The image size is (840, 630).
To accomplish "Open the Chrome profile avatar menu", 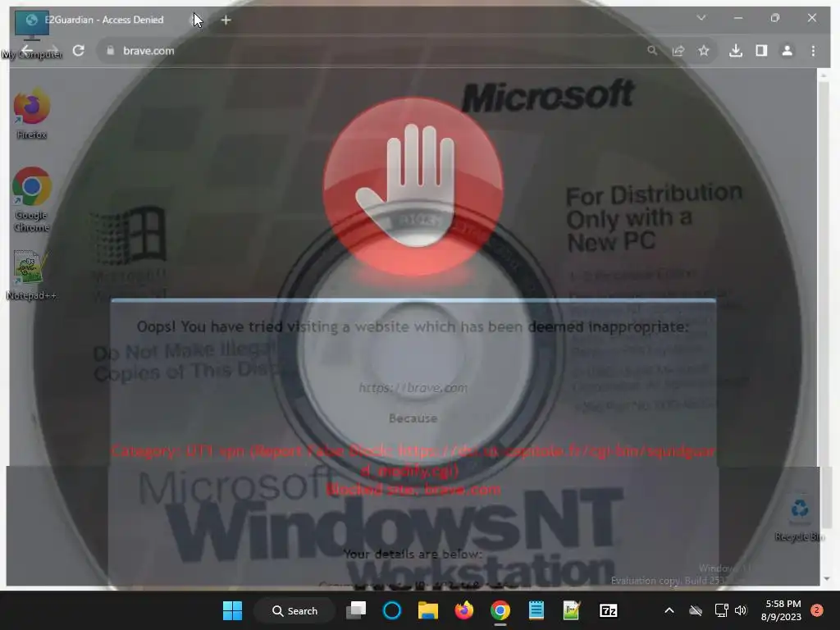I will click(x=787, y=50).
